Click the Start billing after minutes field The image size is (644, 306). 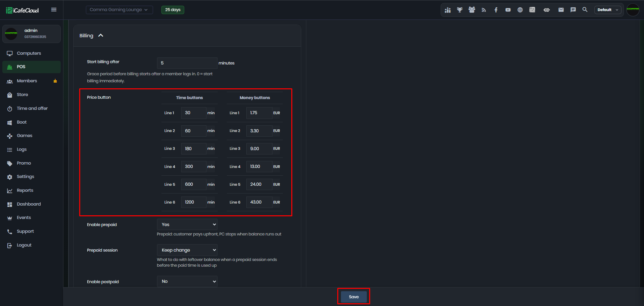click(187, 63)
